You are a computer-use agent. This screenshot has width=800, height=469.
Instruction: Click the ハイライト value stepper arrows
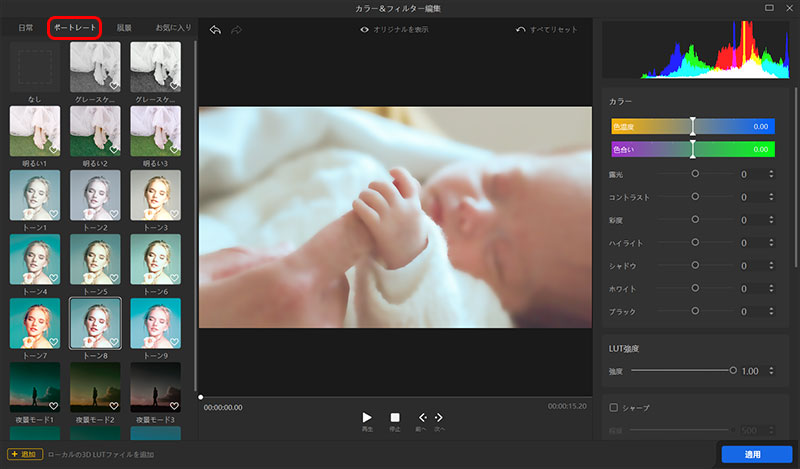click(x=771, y=242)
